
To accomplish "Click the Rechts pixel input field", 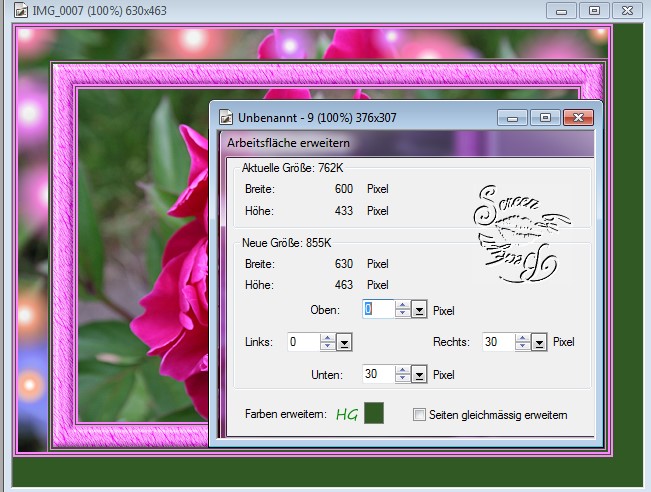I will [x=499, y=342].
